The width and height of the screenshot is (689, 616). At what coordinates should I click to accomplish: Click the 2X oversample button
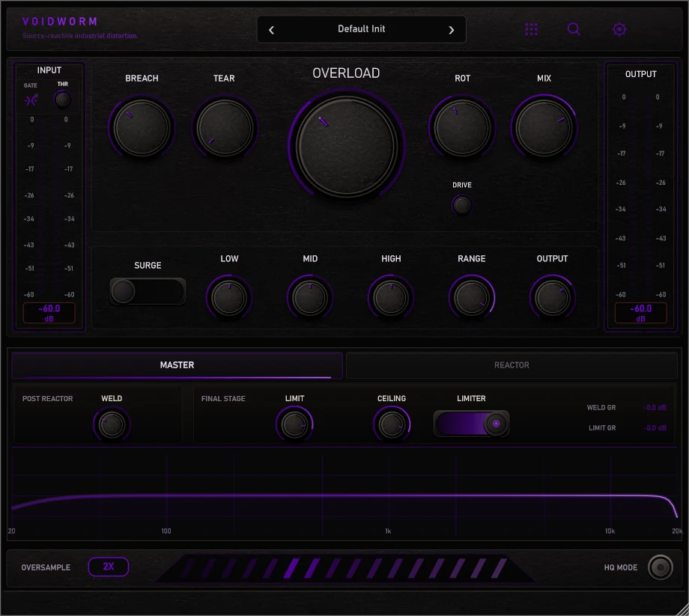pyautogui.click(x=109, y=567)
